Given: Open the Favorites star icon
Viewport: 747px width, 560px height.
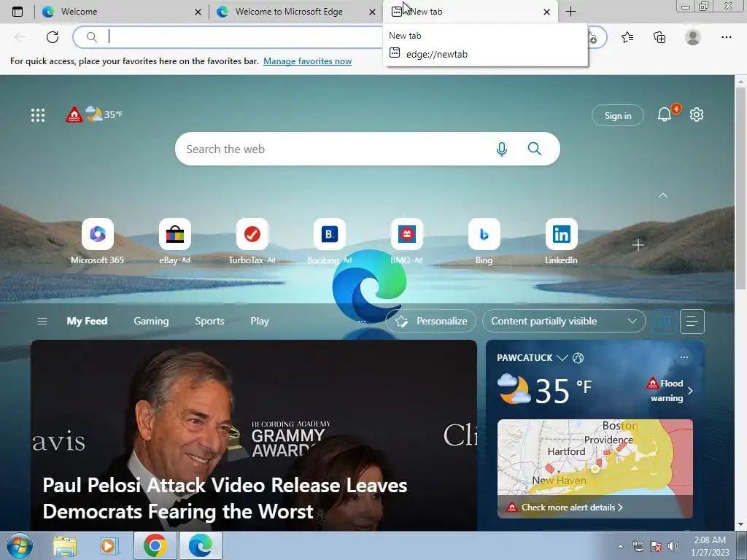Looking at the screenshot, I should pyautogui.click(x=627, y=37).
